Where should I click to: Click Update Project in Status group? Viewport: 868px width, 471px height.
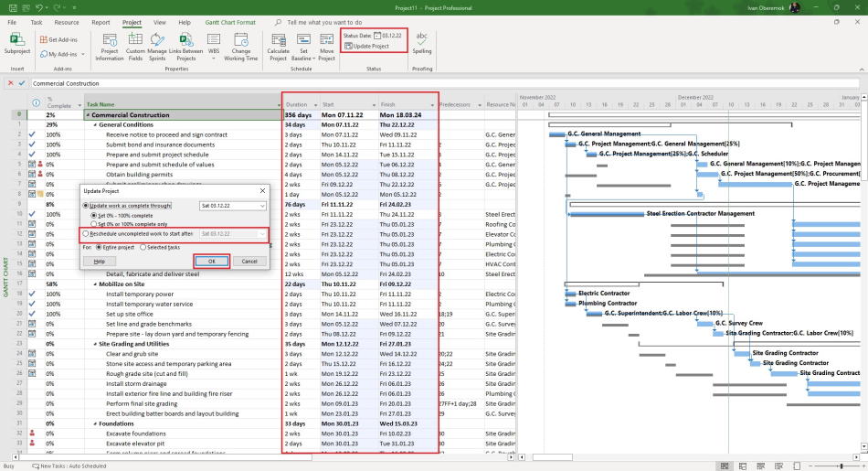coord(366,46)
